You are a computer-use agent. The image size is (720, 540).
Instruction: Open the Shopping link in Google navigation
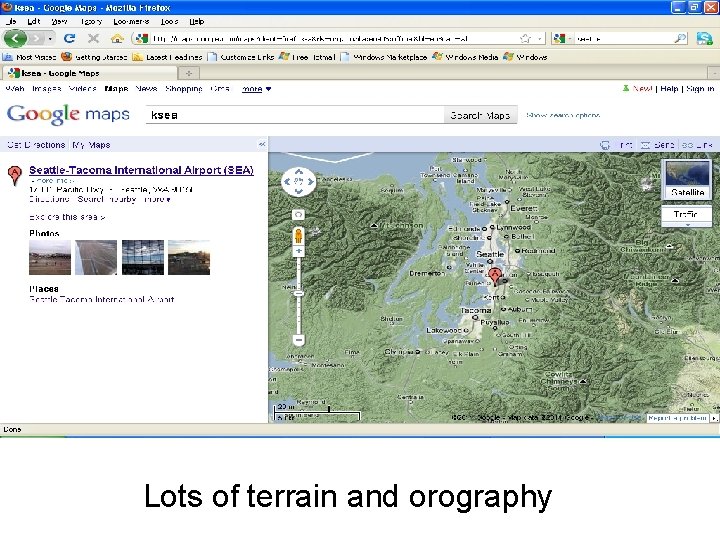[184, 89]
